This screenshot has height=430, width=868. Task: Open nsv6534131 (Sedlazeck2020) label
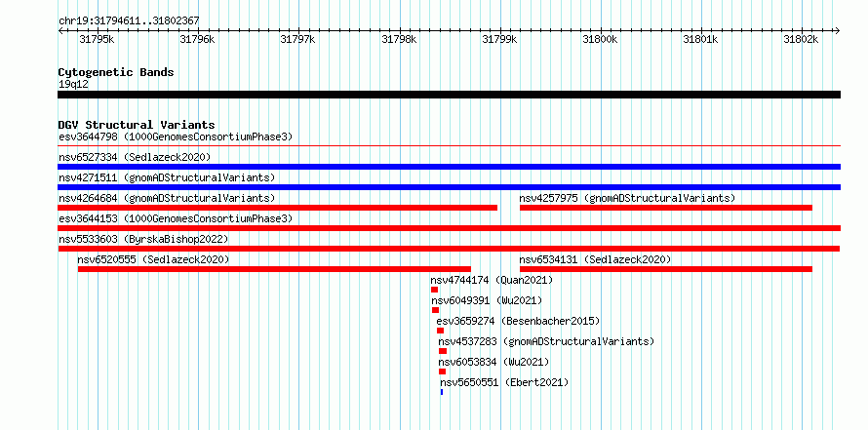pyautogui.click(x=595, y=259)
